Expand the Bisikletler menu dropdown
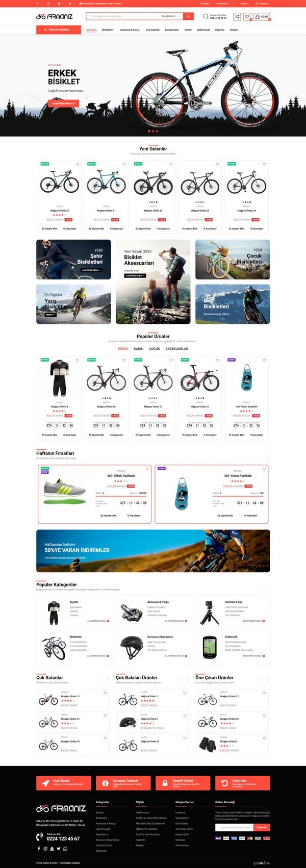306x868 pixels. (x=108, y=30)
